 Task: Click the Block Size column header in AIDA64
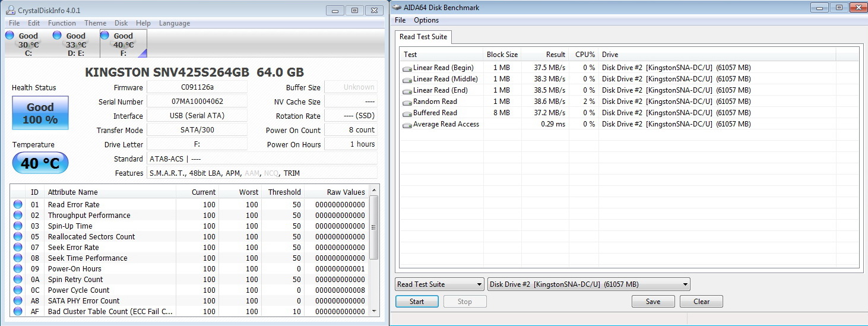(x=502, y=55)
